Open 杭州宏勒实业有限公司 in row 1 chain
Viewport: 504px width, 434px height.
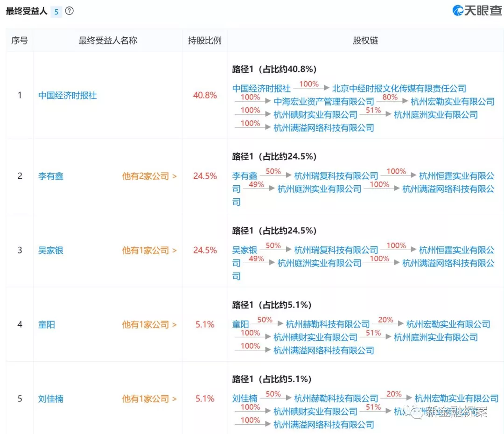click(x=452, y=102)
